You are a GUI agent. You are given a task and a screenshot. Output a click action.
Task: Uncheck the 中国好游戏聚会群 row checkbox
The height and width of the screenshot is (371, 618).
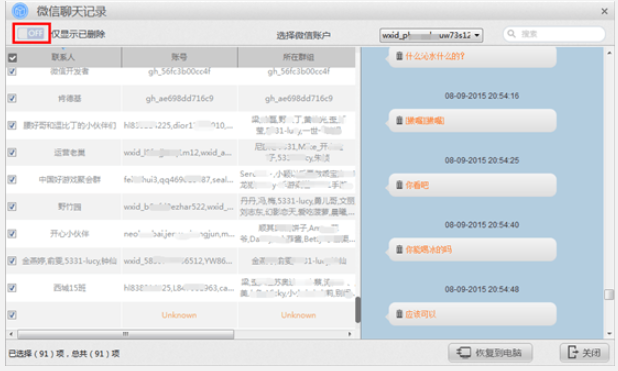[12, 179]
